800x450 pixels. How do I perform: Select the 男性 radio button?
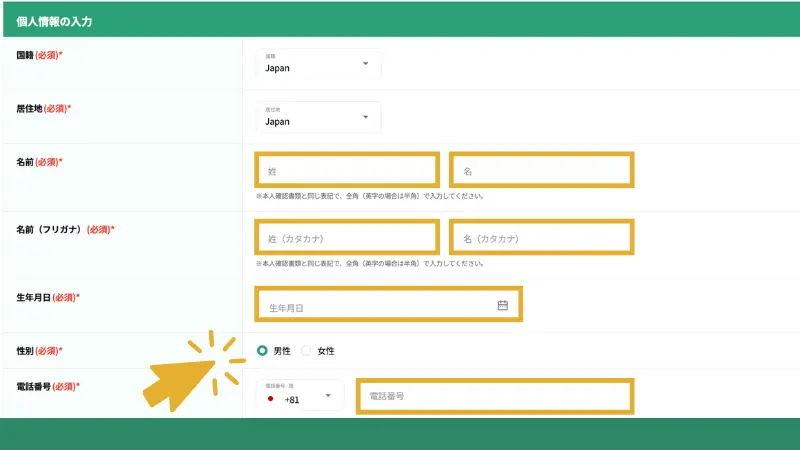pyautogui.click(x=262, y=351)
